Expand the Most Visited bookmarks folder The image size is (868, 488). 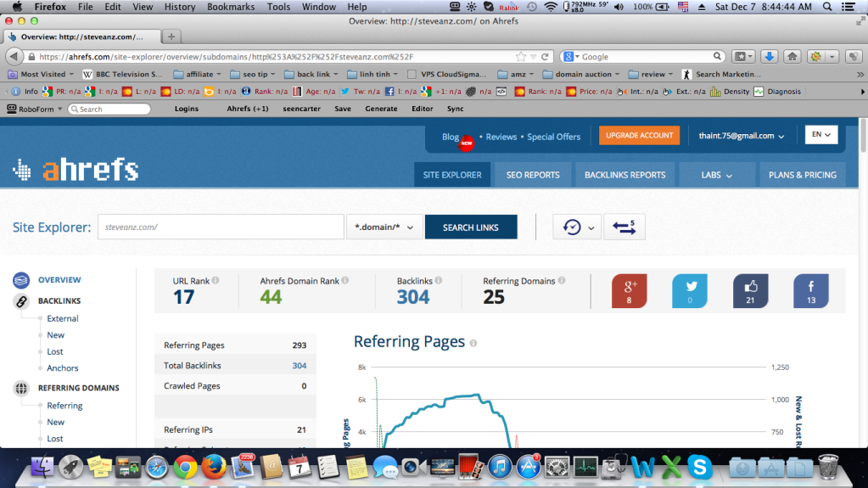[41, 74]
